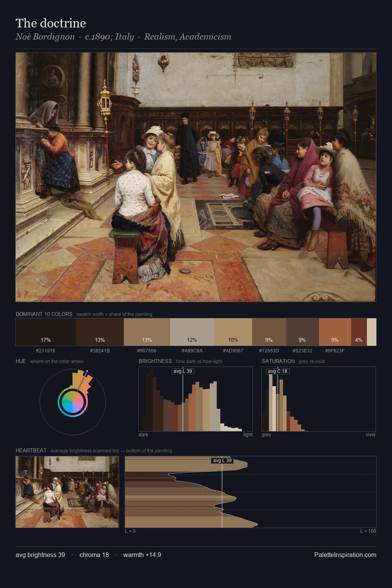Click the 'L = 0' axis label
Screen dimensions: 392x588
click(130, 531)
